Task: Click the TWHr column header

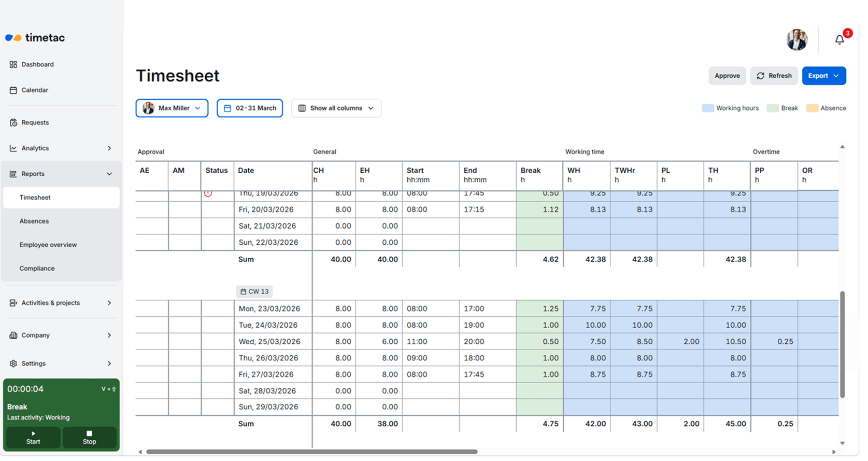Action: (x=634, y=175)
